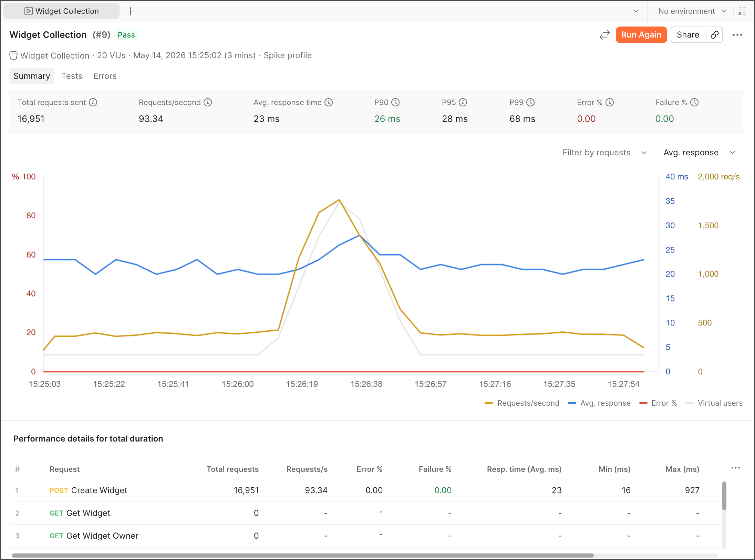The height and width of the screenshot is (560, 755).
Task: Switch to the Errors tab
Action: 105,76
